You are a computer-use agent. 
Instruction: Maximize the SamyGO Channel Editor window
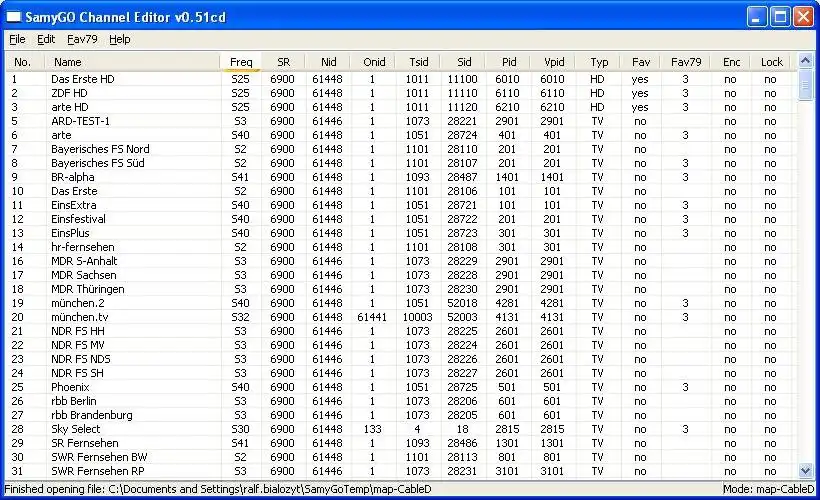[x=780, y=17]
